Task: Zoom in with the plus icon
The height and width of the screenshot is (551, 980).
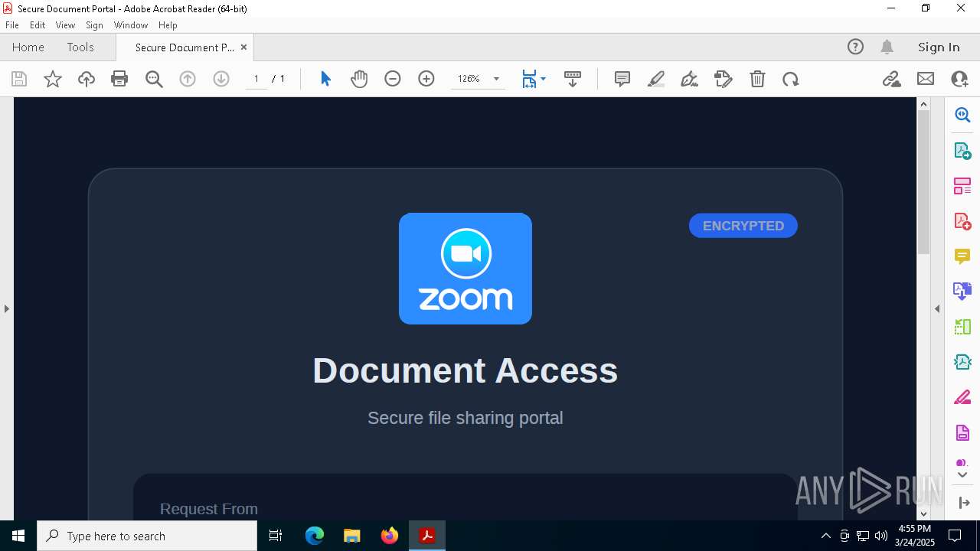Action: [x=426, y=79]
